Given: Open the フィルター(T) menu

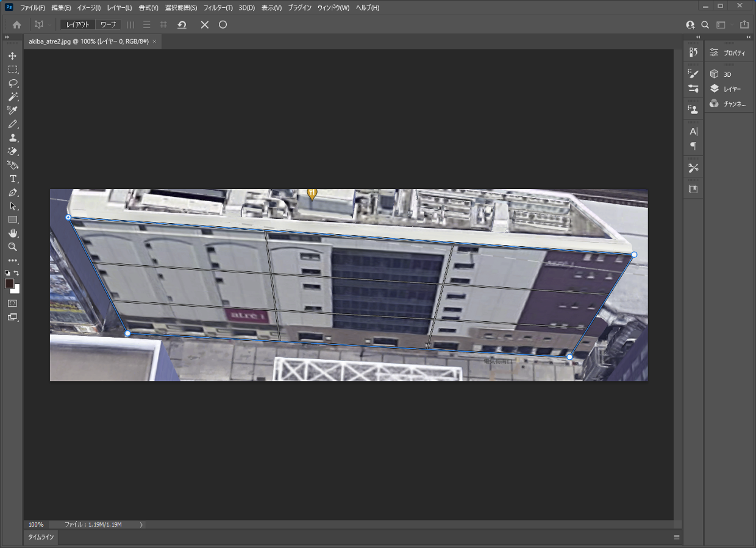Looking at the screenshot, I should (x=218, y=8).
